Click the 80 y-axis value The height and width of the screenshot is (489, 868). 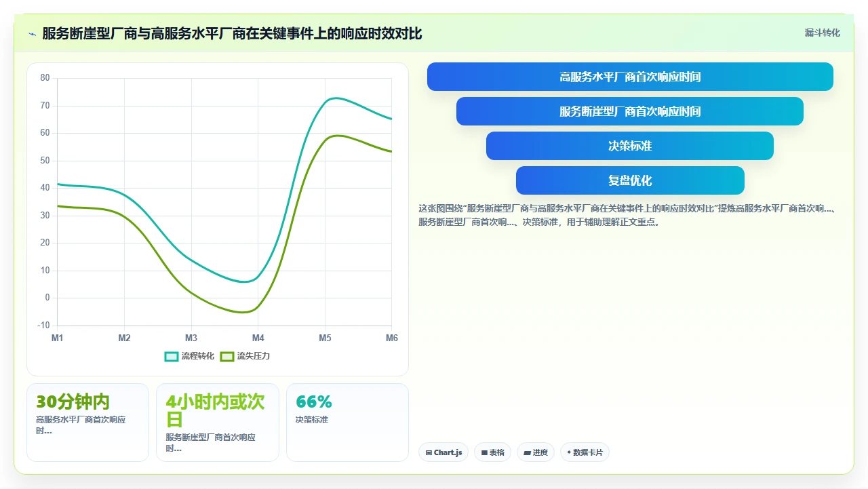[45, 78]
